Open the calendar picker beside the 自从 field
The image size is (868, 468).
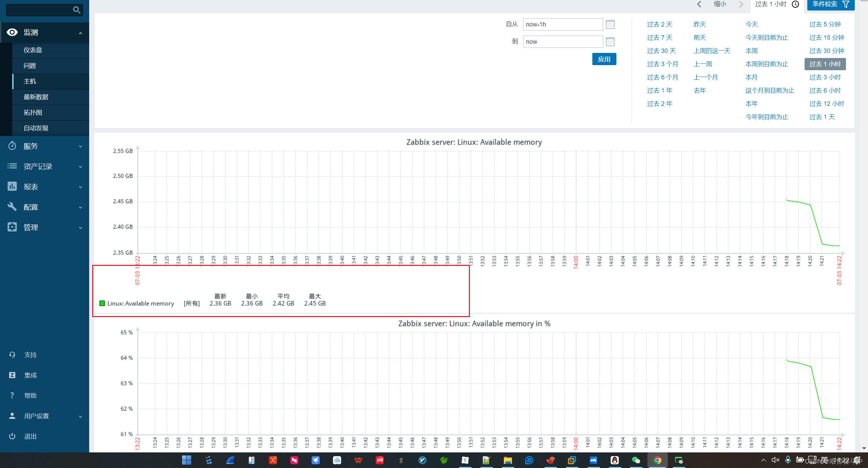pyautogui.click(x=610, y=24)
